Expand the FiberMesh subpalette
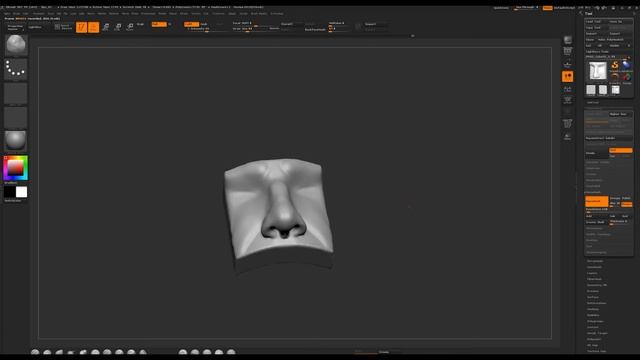 point(594,279)
